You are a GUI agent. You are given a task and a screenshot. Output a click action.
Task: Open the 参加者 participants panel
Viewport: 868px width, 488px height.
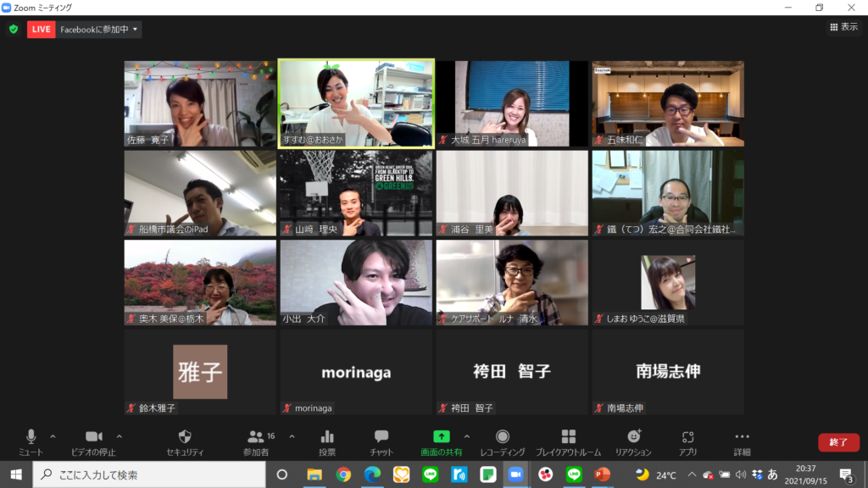pos(256,441)
